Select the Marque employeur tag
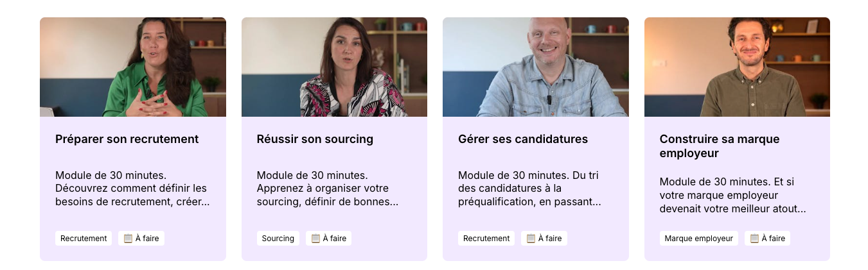868x270 pixels. (699, 239)
